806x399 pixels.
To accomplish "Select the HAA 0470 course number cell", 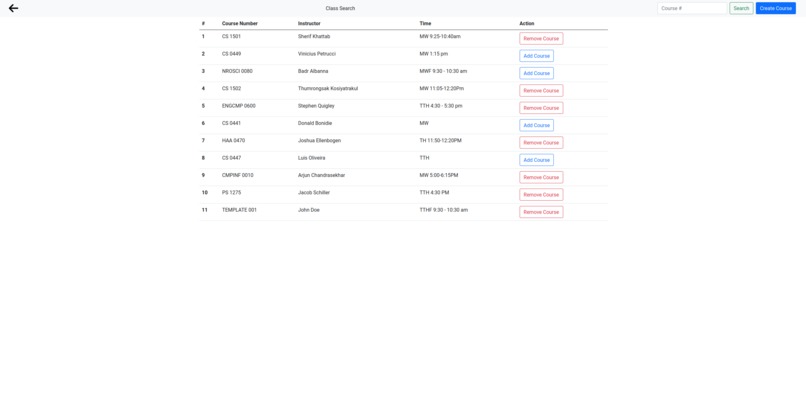I will point(233,140).
